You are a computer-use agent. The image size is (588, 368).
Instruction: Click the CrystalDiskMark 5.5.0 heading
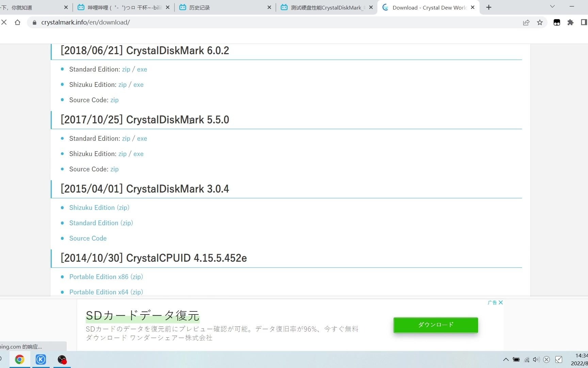[145, 120]
